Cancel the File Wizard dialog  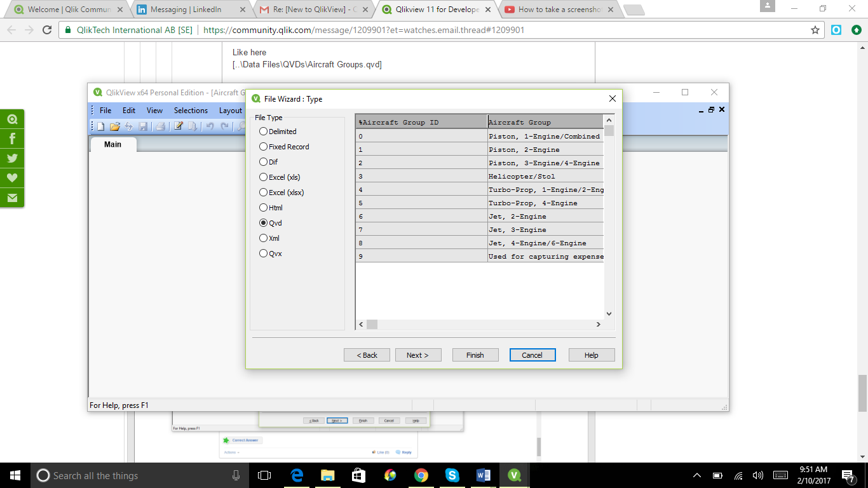(532, 355)
